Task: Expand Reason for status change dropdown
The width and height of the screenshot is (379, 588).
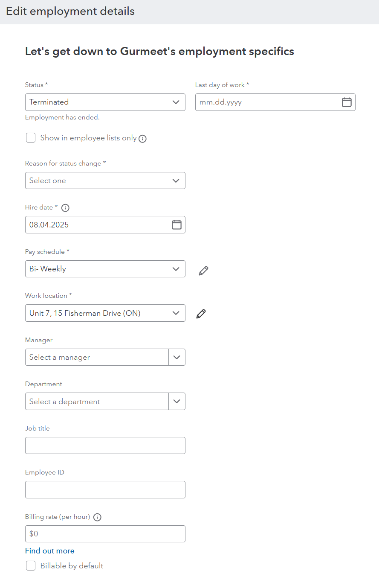Action: pyautogui.click(x=105, y=181)
